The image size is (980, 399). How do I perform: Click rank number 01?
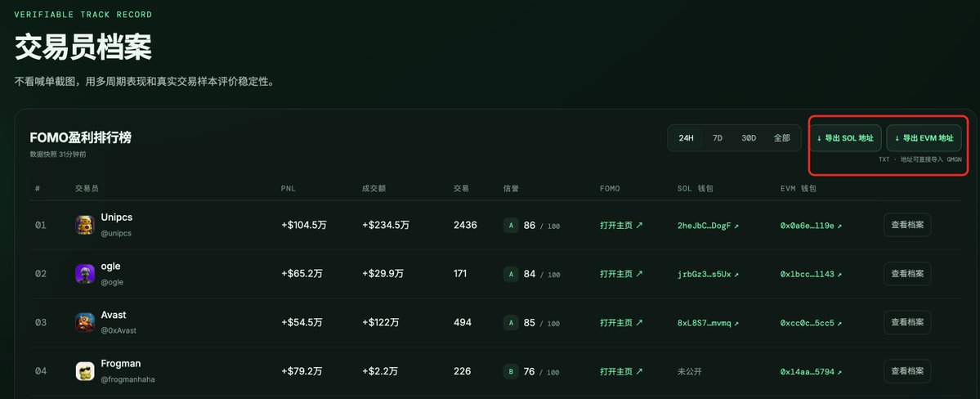(41, 225)
